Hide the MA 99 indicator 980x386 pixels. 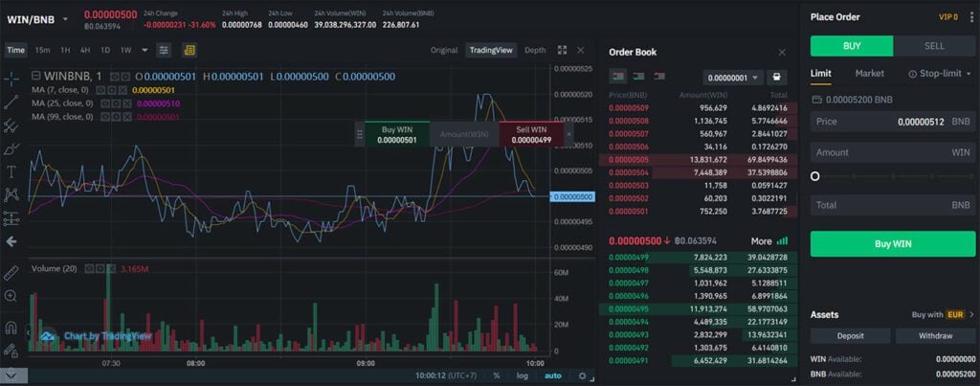pyautogui.click(x=105, y=116)
